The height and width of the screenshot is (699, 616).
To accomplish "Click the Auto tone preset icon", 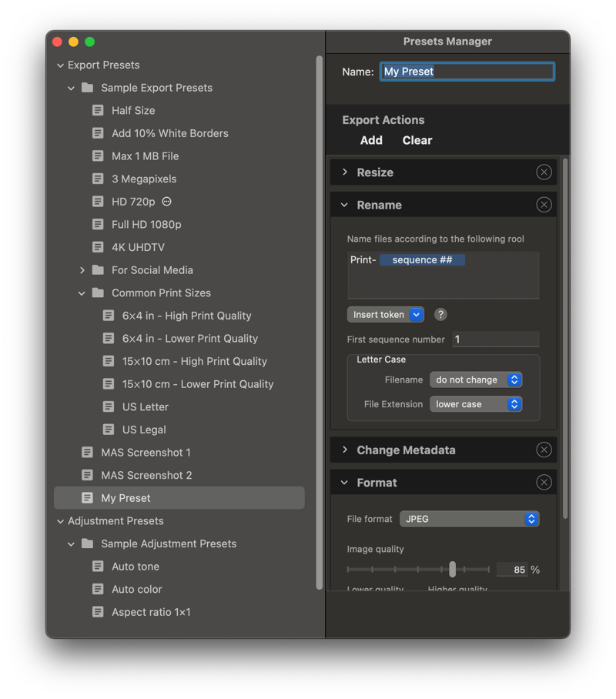I will pyautogui.click(x=98, y=566).
